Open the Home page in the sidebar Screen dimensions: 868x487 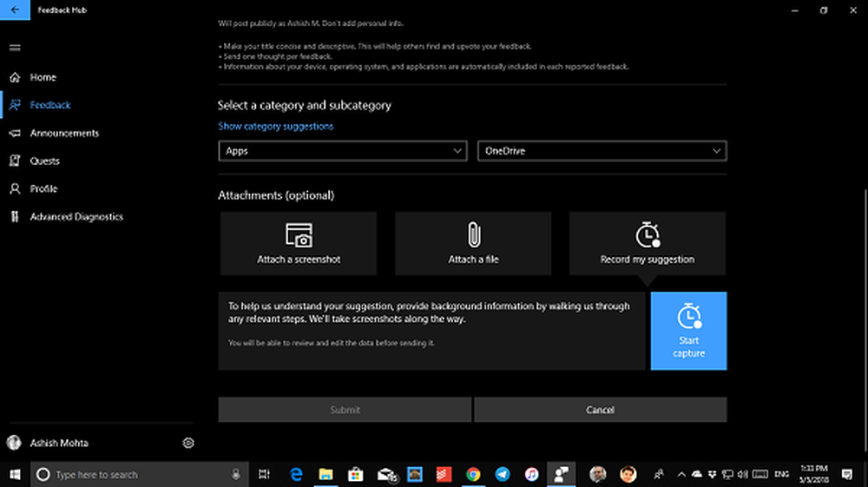click(x=43, y=77)
